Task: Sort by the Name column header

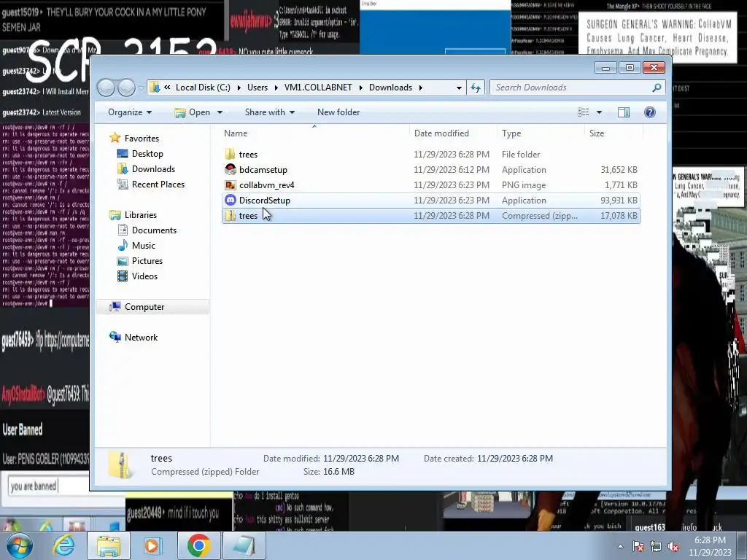Action: tap(314, 133)
